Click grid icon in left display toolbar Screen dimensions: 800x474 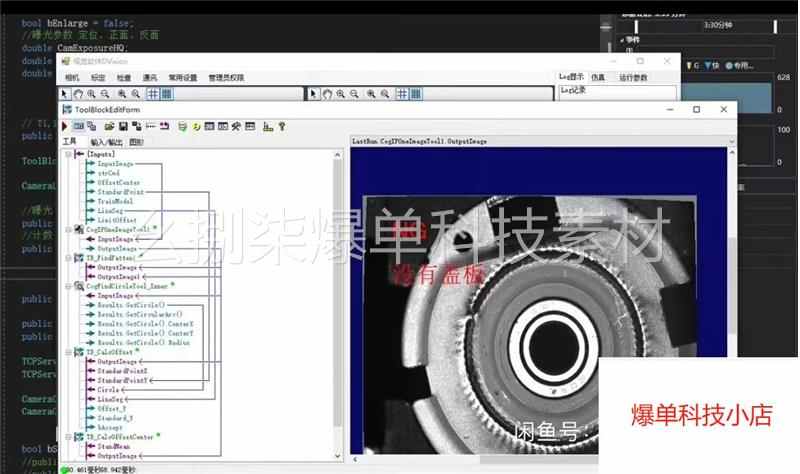153,94
